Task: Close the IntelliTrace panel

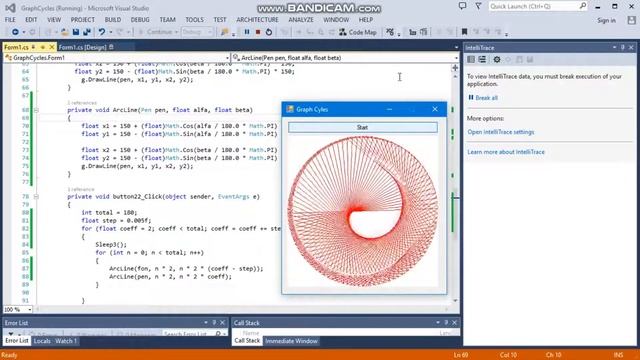Action: pos(631,48)
